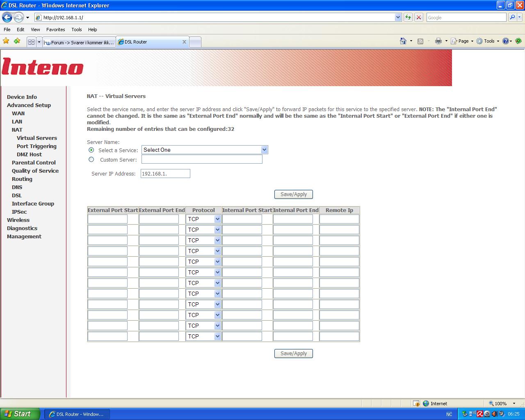Open Device Info in sidebar
Image resolution: width=525 pixels, height=420 pixels.
[22, 97]
